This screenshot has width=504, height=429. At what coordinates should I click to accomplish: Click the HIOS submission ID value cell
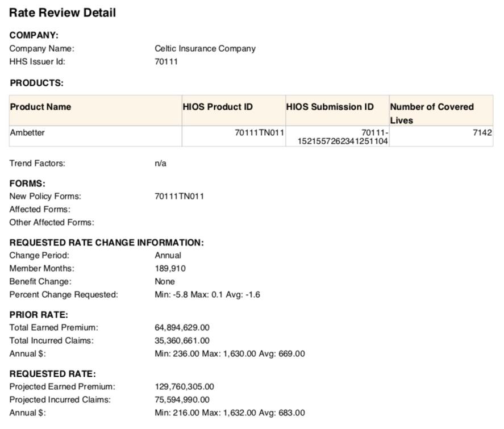343,137
